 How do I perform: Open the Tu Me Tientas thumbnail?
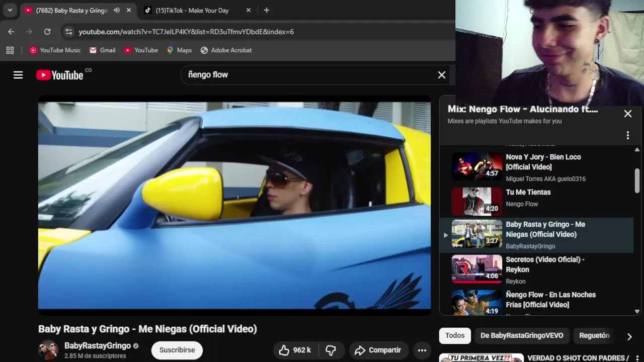click(x=476, y=202)
